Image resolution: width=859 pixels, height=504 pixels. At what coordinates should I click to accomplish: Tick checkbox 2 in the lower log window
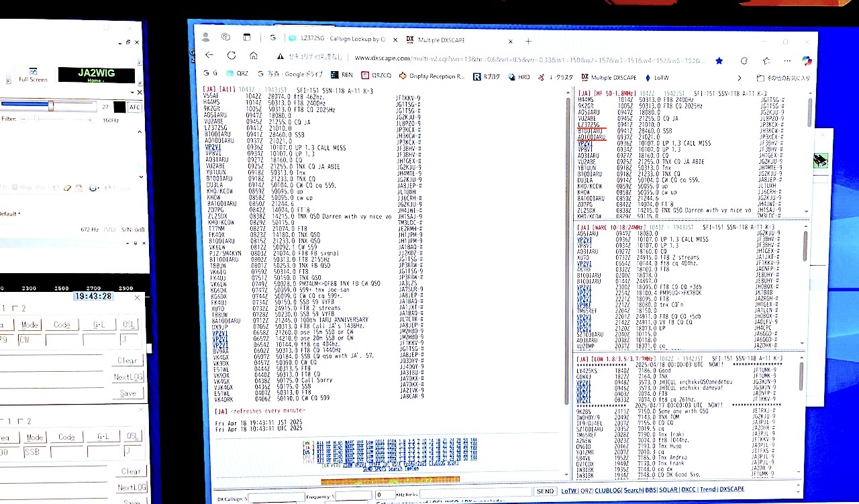click(x=19, y=421)
